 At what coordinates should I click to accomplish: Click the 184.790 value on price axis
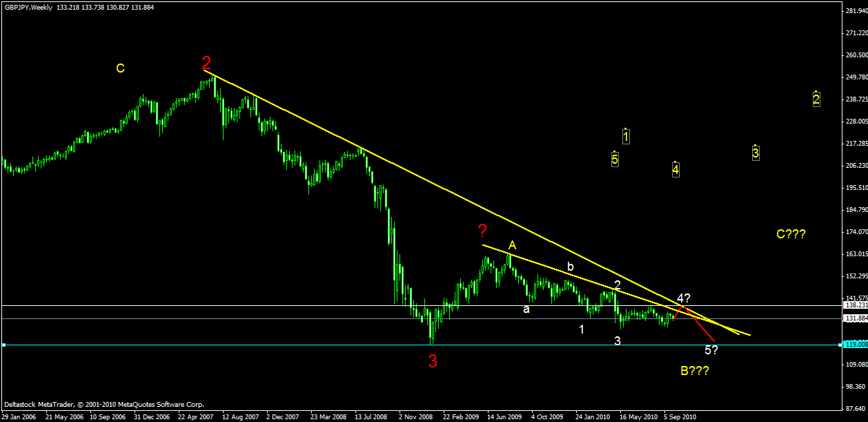[x=856, y=209]
